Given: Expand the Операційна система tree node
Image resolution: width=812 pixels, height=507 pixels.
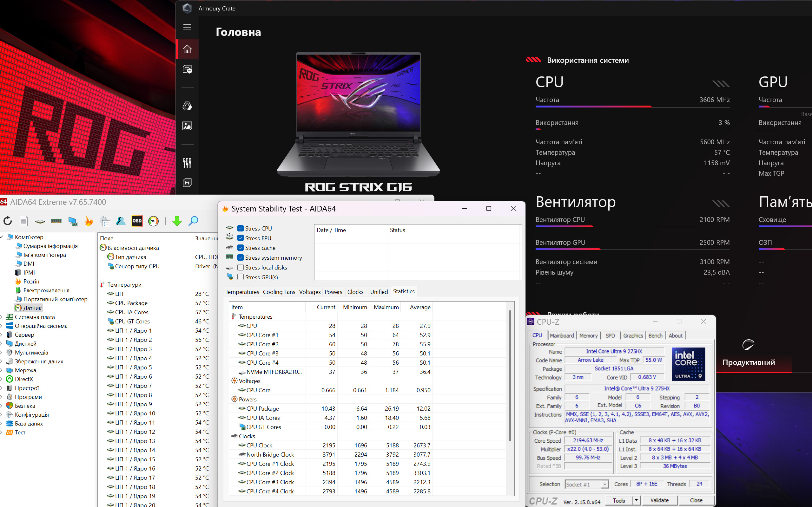Looking at the screenshot, I should coord(2,326).
